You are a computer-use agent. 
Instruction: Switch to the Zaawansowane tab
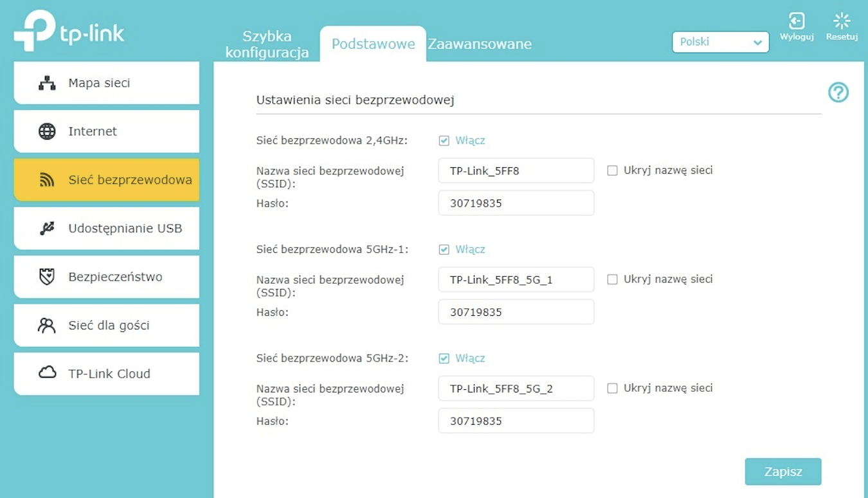480,44
